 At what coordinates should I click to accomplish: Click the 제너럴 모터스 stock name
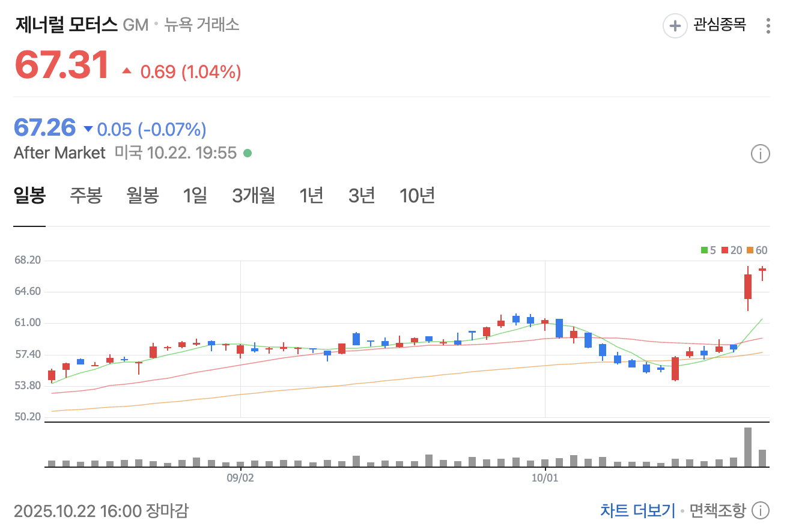point(66,25)
